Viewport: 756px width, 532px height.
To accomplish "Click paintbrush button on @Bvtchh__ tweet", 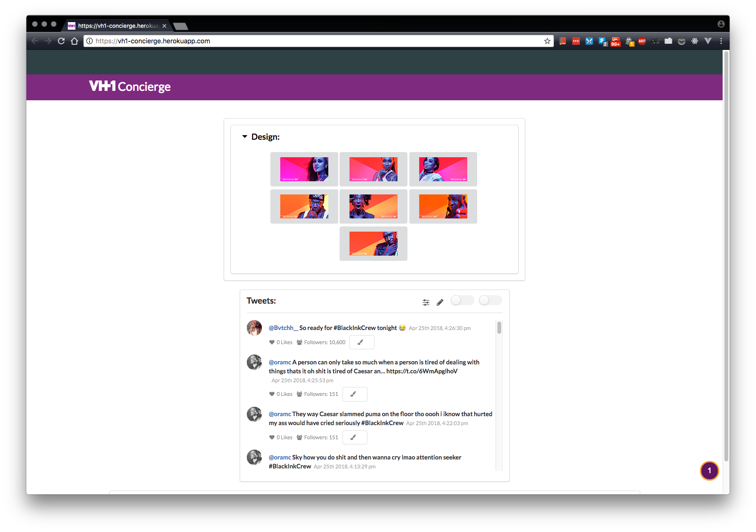I will (361, 342).
